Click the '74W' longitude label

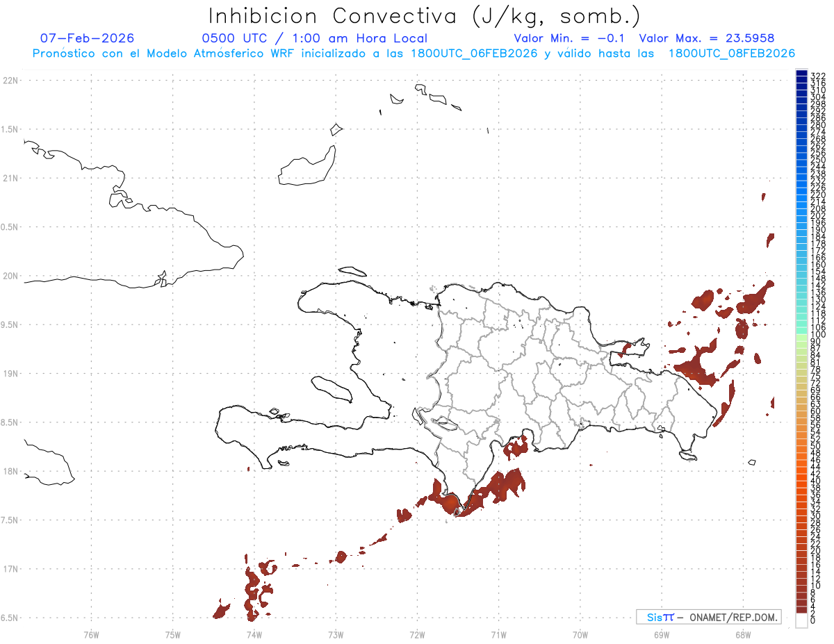[x=254, y=634]
